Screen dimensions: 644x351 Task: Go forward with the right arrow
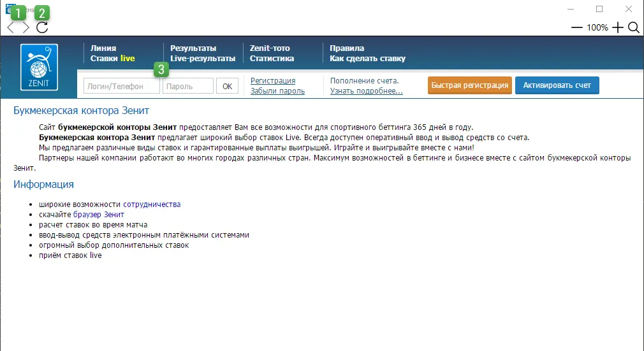pyautogui.click(x=26, y=27)
